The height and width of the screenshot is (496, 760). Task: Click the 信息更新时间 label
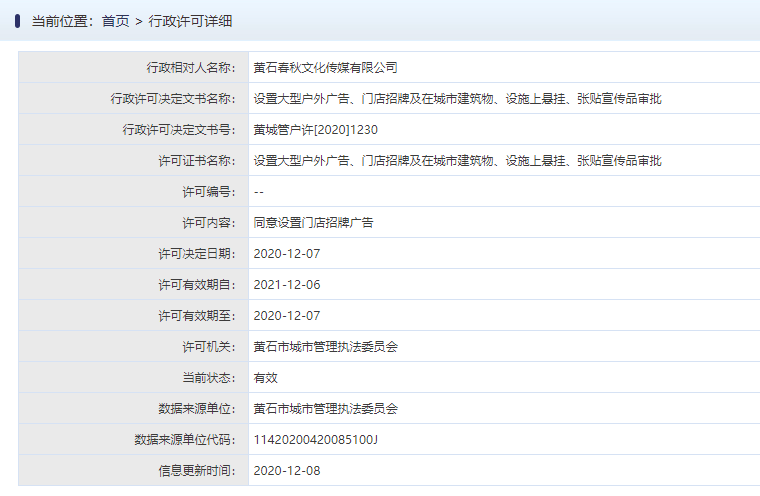(197, 471)
